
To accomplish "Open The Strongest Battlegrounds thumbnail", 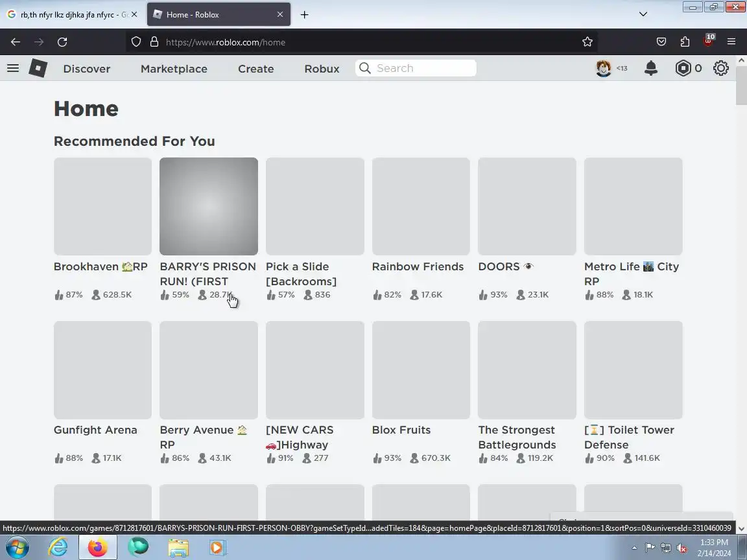I will pyautogui.click(x=527, y=370).
